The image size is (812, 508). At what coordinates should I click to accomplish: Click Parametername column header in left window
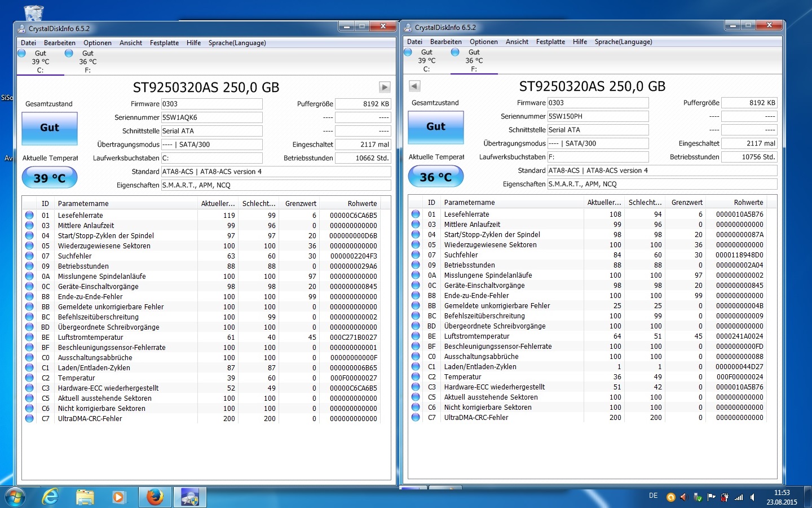pyautogui.click(x=125, y=204)
